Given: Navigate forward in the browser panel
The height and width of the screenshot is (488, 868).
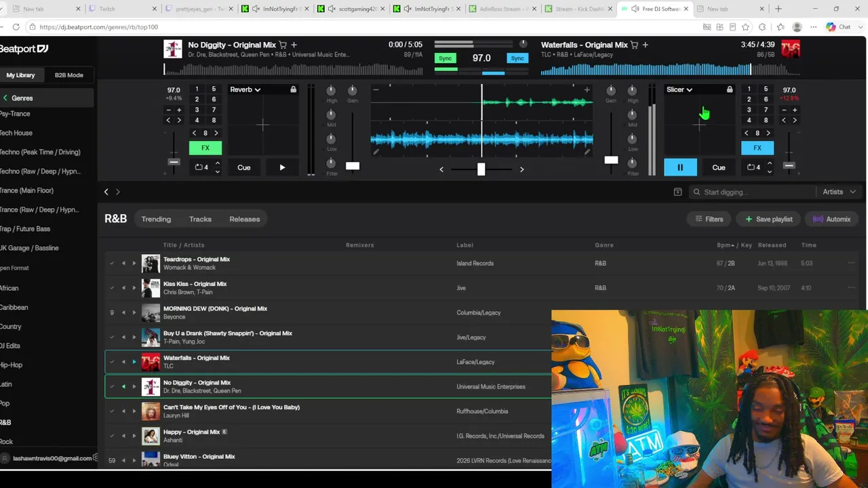Looking at the screenshot, I should [117, 192].
